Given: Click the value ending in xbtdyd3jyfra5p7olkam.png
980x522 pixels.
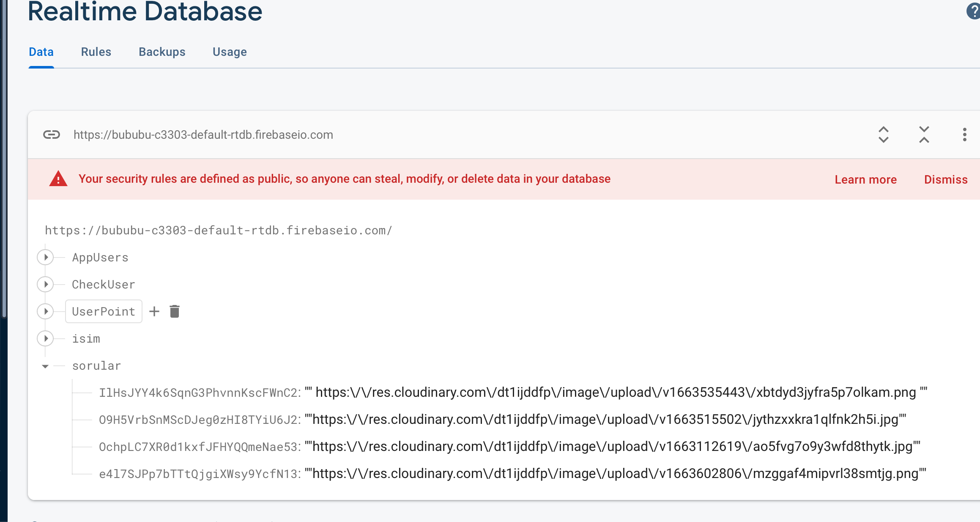Looking at the screenshot, I should 616,393.
